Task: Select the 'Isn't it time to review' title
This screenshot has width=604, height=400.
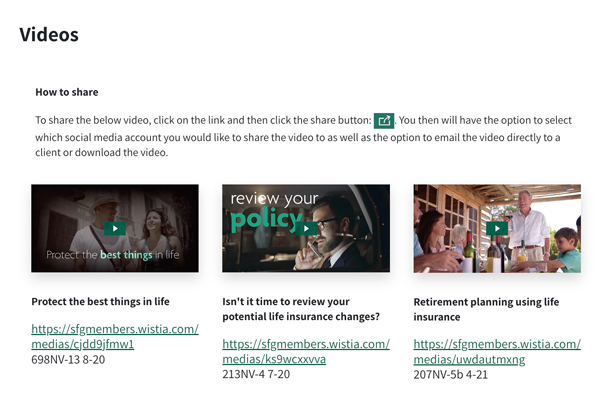Action: tap(301, 309)
